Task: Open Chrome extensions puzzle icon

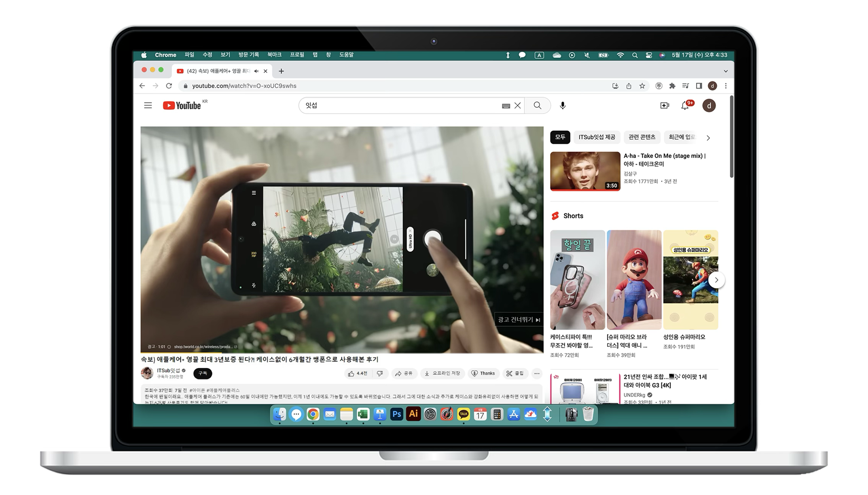Action: 672,86
